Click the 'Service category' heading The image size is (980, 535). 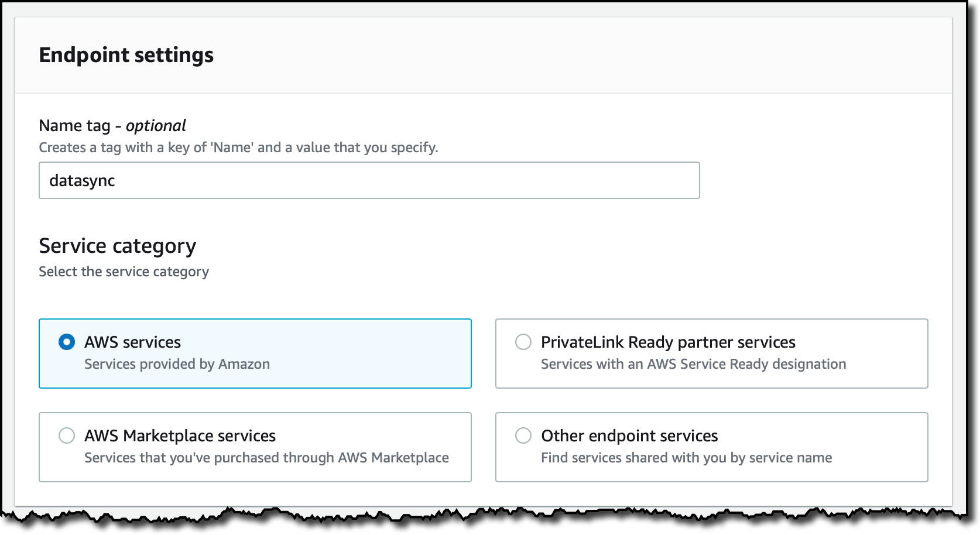pyautogui.click(x=118, y=246)
